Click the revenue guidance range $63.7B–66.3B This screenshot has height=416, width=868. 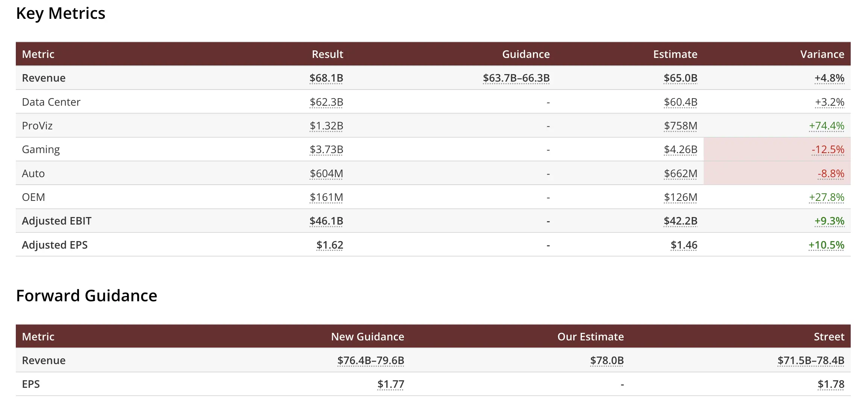516,78
